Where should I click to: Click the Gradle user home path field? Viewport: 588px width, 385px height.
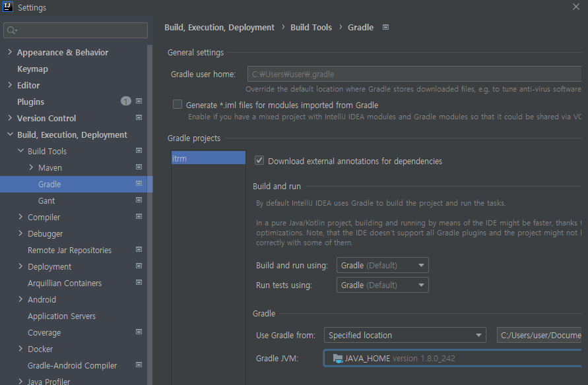click(414, 74)
